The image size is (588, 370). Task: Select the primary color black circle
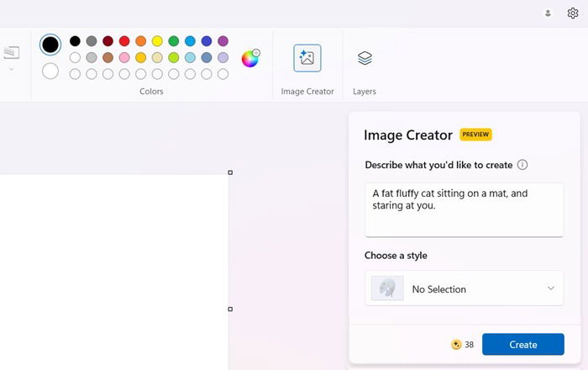(x=50, y=45)
